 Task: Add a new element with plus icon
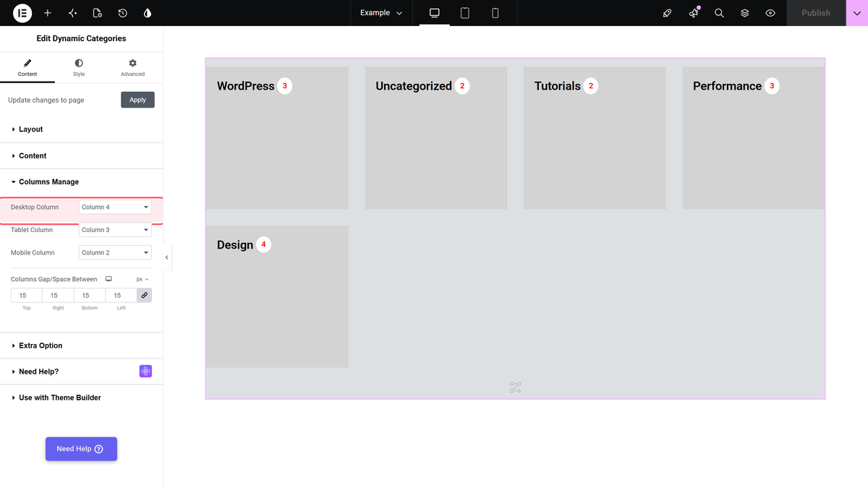tap(48, 13)
